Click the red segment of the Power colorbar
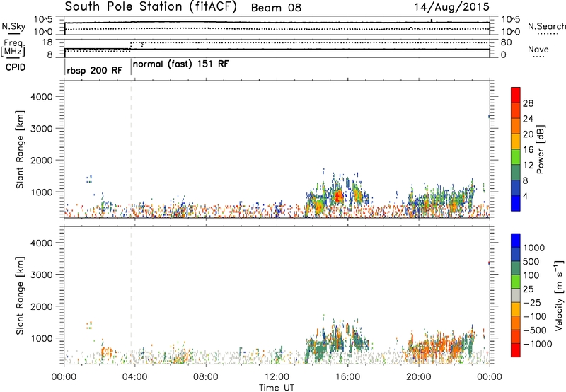Screen dimensions: 566x392 tap(516, 96)
